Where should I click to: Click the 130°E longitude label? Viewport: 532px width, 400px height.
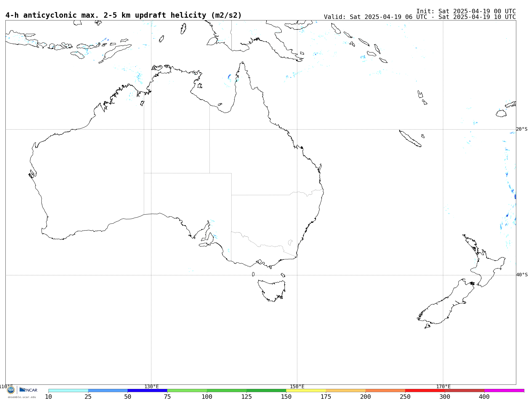pyautogui.click(x=151, y=387)
